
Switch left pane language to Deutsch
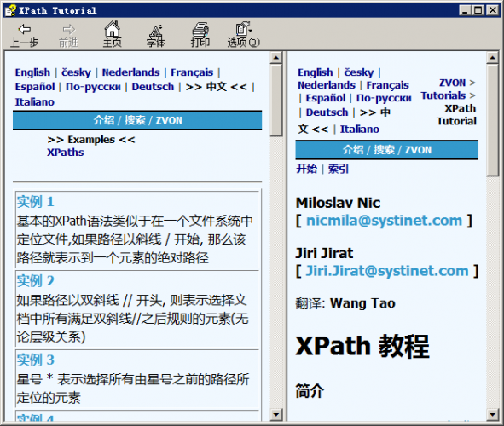(153, 87)
